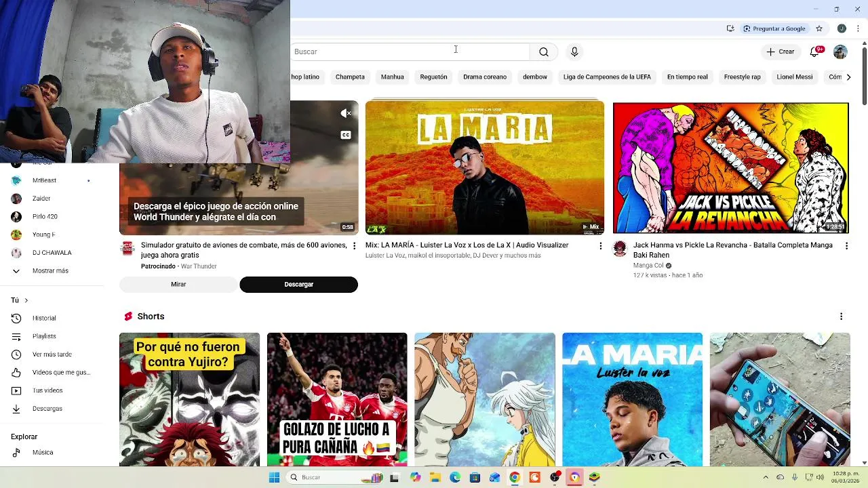Click the Crear button
This screenshot has height=488, width=868.
coord(780,52)
